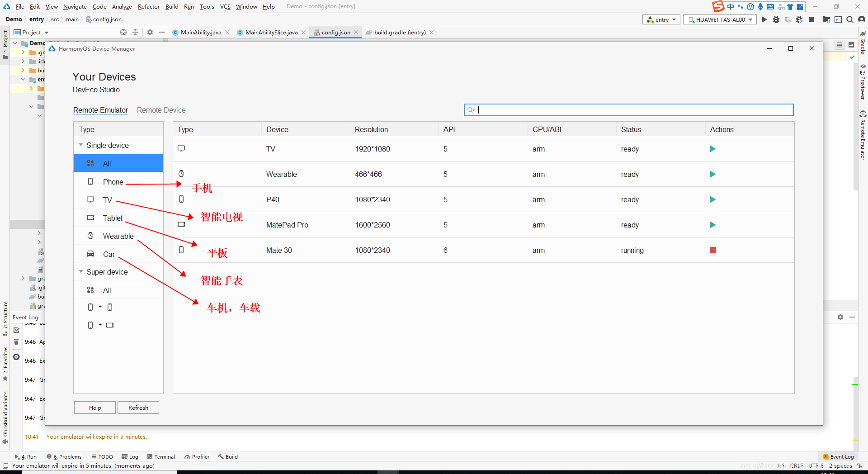The width and height of the screenshot is (868, 474).
Task: Open the entry run configuration dropdown
Action: [x=661, y=19]
